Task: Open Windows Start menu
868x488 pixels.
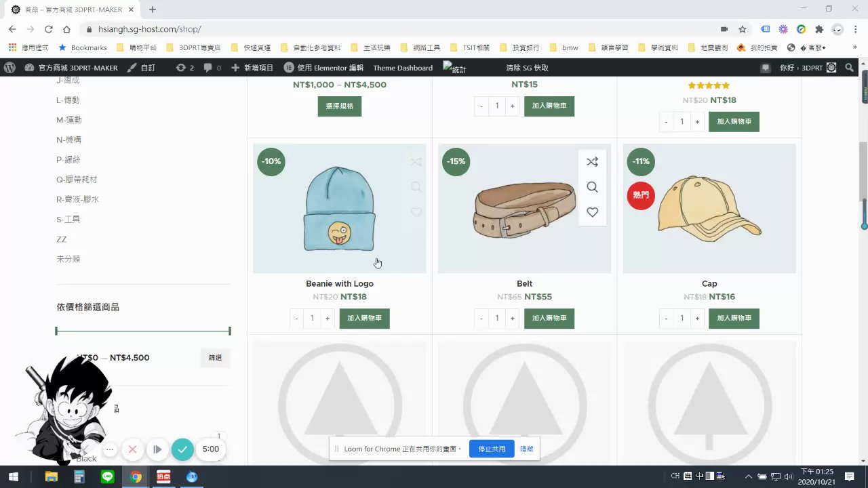Action: tap(13, 476)
